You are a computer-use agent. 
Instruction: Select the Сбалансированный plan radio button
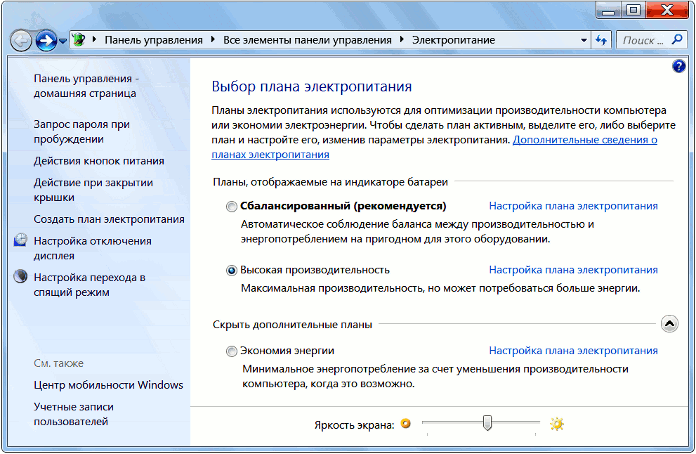(x=231, y=206)
